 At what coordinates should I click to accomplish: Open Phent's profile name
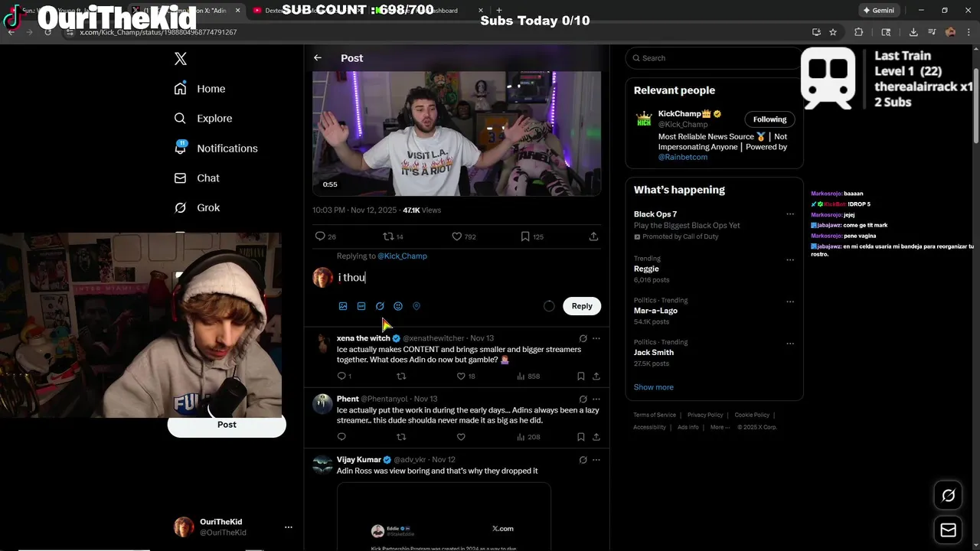[348, 399]
